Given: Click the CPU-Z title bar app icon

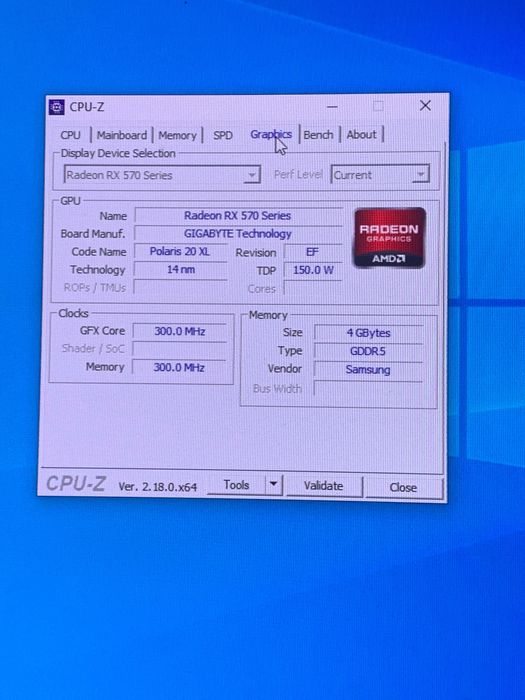Looking at the screenshot, I should pos(57,107).
